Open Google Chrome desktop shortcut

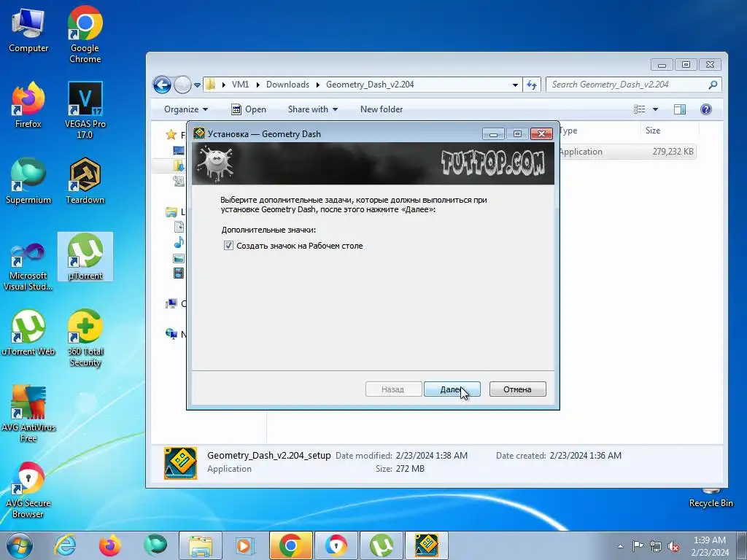(x=85, y=34)
